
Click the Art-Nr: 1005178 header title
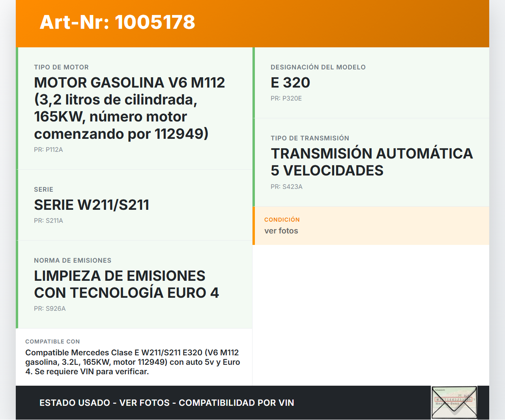click(x=117, y=22)
